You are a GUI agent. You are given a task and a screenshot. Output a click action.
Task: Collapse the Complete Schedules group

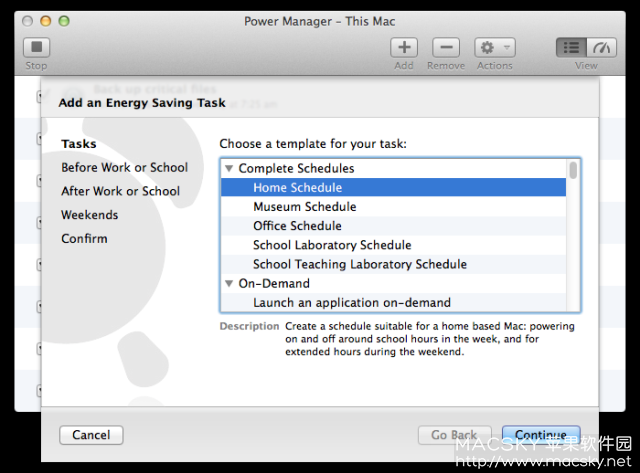(229, 169)
